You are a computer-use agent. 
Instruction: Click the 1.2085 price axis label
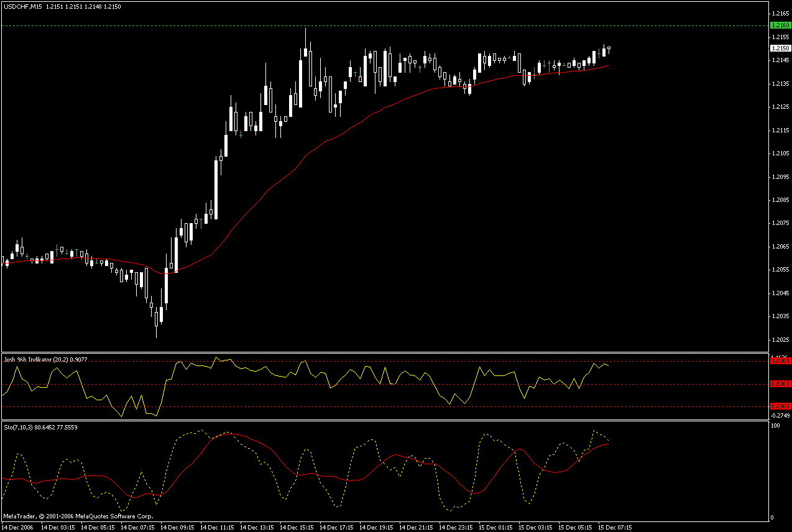(781, 200)
